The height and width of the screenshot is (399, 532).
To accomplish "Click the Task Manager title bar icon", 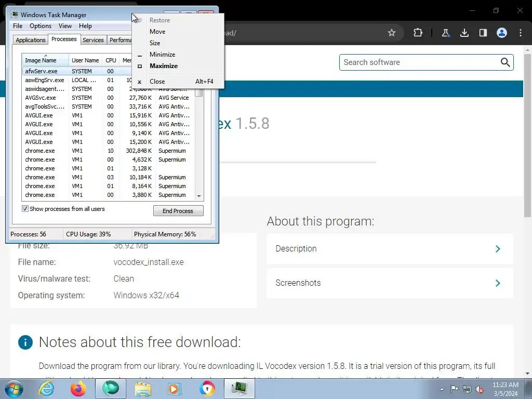I will 14,15.
